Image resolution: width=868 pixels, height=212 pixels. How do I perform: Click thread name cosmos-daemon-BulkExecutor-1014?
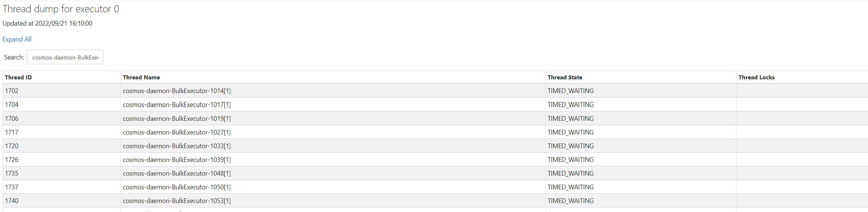point(177,91)
